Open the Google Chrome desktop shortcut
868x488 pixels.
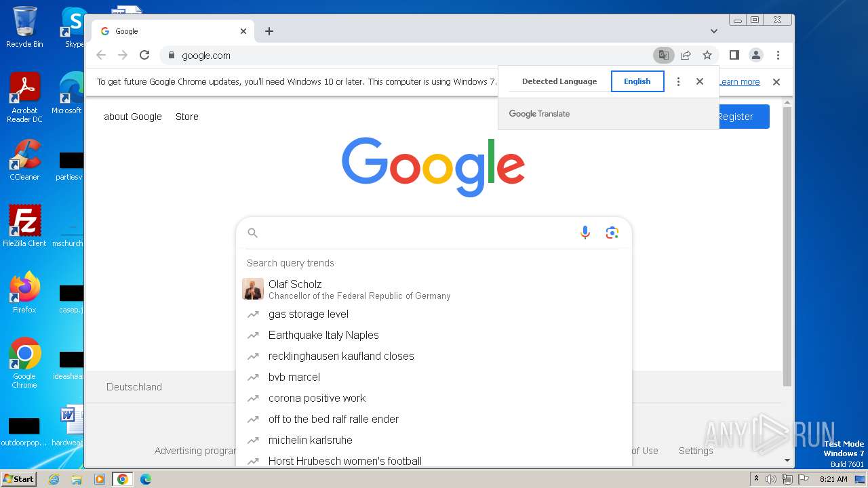(24, 363)
